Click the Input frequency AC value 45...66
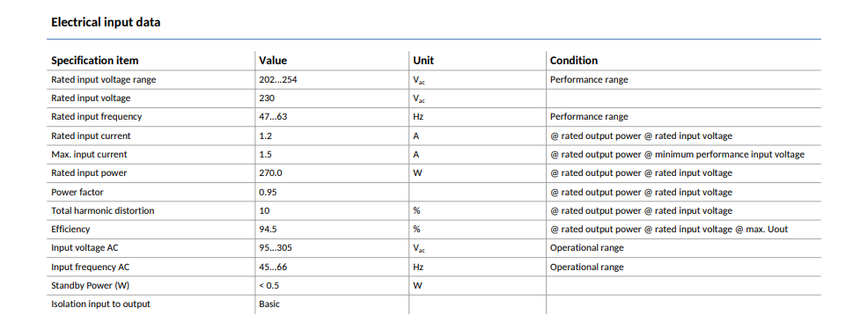Viewport: 868px width, 330px height. click(x=274, y=267)
